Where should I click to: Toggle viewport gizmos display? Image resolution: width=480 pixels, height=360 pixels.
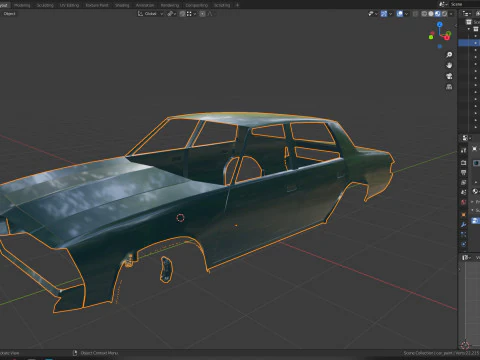coord(384,14)
